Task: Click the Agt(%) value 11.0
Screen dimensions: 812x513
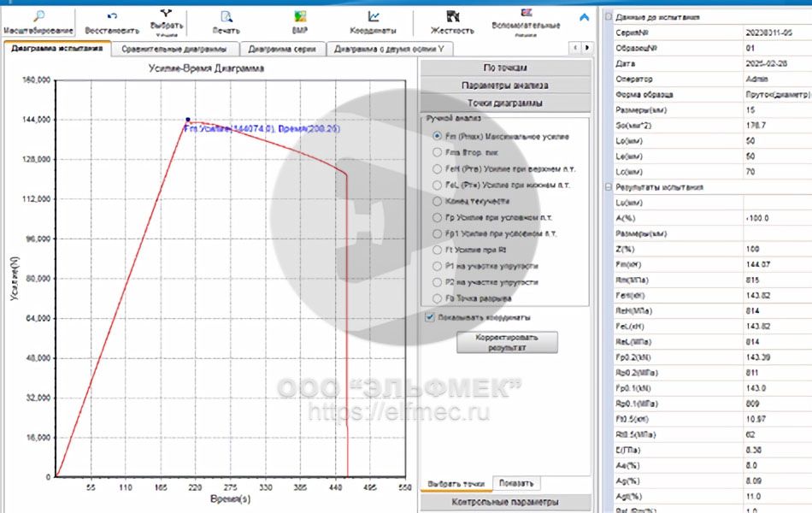Action: point(754,497)
